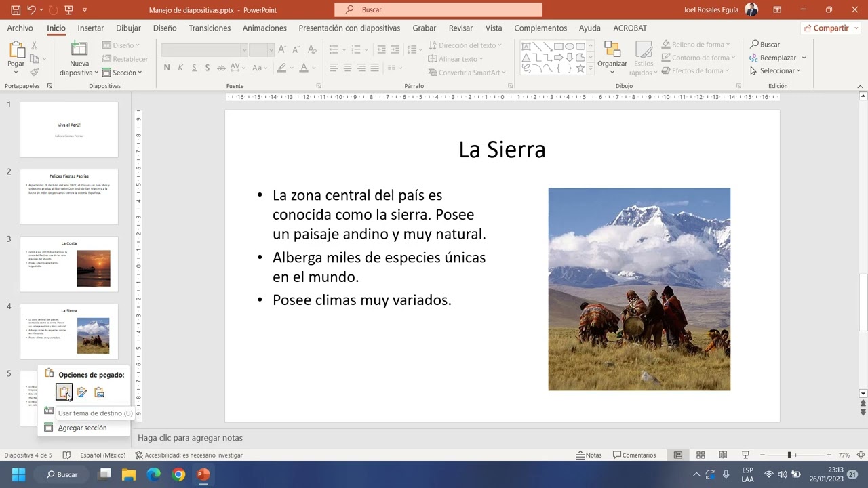Open font color picker
868x488 pixels.
[x=307, y=68]
